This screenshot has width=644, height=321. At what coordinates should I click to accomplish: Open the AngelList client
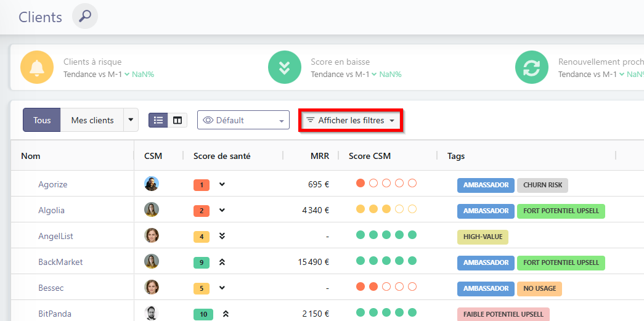(56, 236)
